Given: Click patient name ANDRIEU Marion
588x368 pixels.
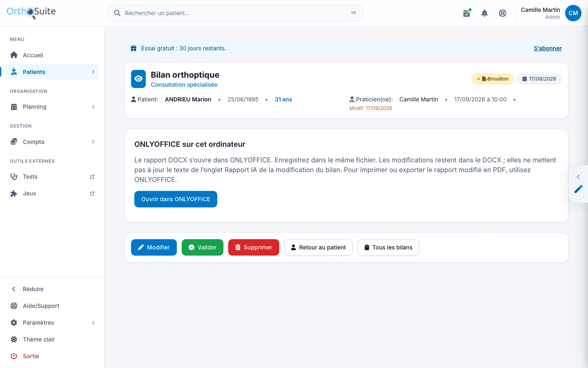Looking at the screenshot, I should 188,99.
